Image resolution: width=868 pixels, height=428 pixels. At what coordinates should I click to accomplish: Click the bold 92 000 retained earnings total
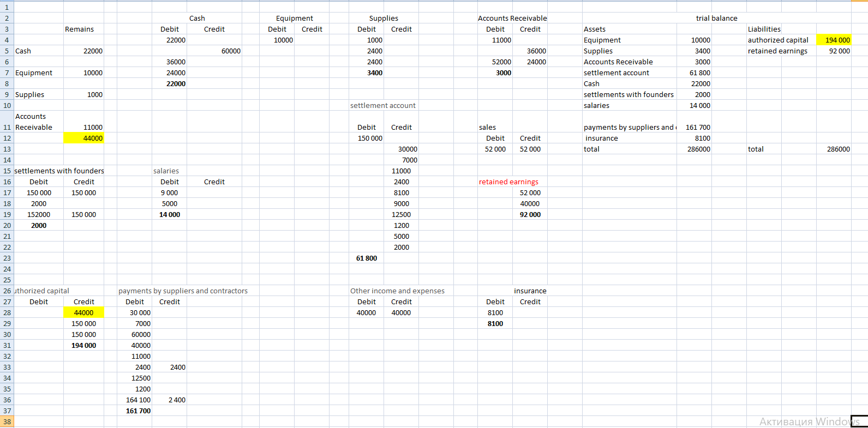[530, 215]
